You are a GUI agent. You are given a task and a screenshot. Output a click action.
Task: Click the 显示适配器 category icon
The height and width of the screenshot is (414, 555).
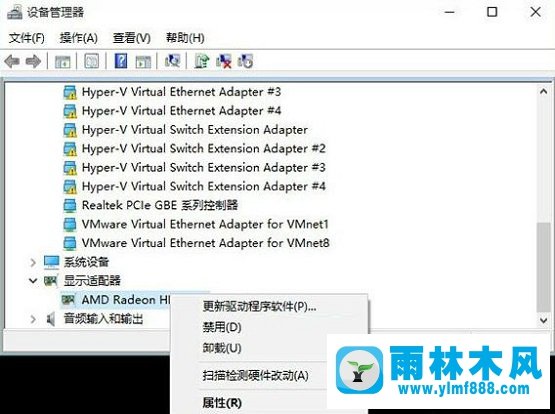pos(51,281)
